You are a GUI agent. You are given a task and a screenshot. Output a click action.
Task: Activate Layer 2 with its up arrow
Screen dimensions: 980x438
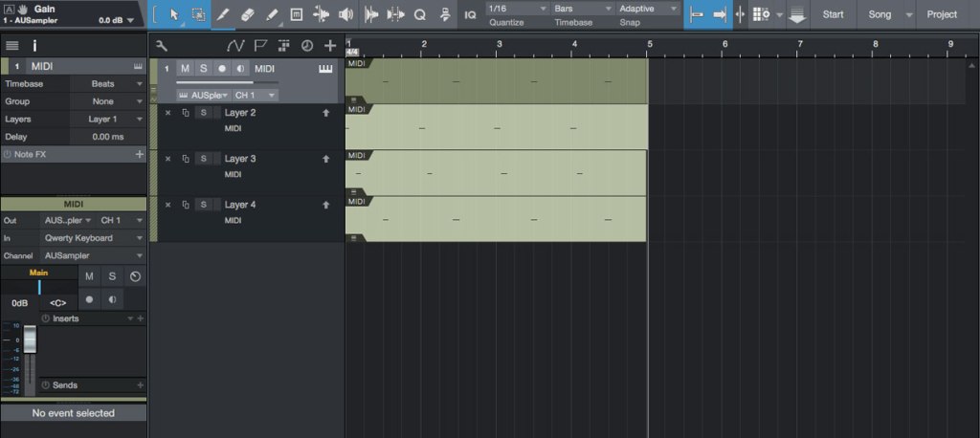[x=325, y=113]
